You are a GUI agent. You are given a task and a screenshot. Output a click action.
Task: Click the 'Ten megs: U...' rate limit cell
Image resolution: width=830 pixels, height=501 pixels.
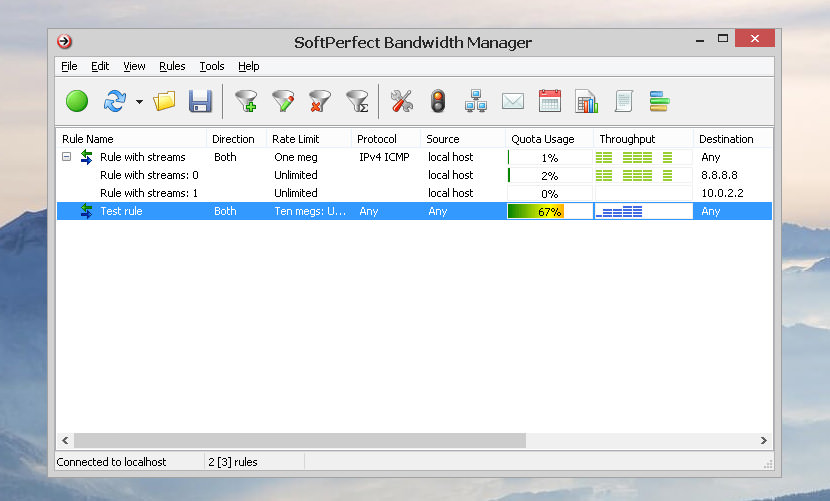click(x=310, y=211)
